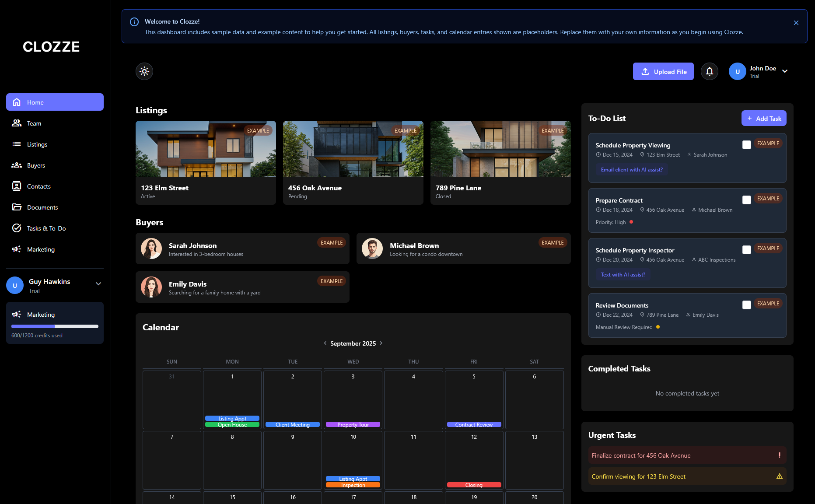Click the marketing credits progress bar
The height and width of the screenshot is (504, 815).
(x=55, y=326)
